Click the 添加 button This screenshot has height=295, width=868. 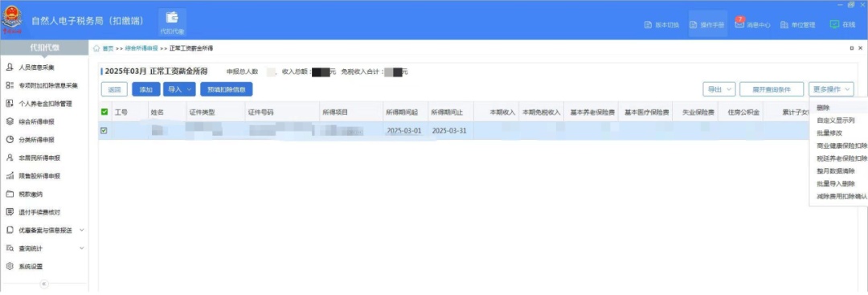(x=146, y=89)
